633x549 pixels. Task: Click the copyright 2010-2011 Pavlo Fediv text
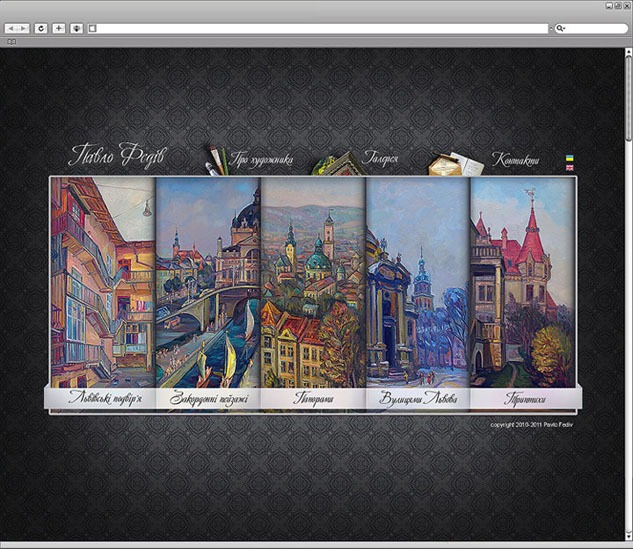coord(531,425)
